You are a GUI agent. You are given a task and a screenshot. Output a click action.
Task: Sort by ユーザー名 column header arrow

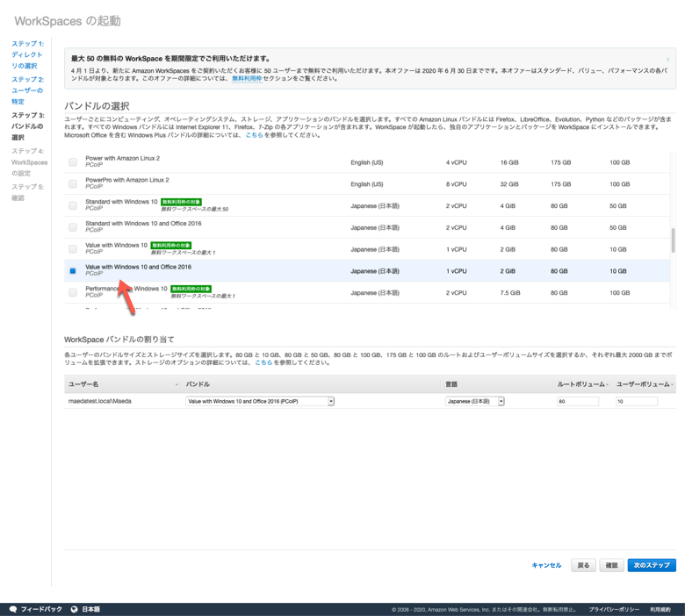tap(177, 384)
